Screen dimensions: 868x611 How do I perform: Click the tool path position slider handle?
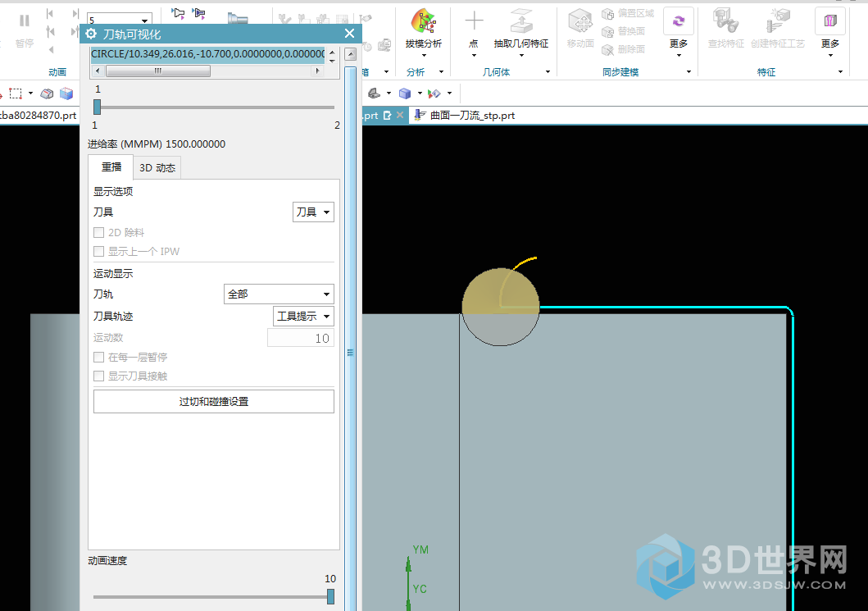[x=98, y=107]
